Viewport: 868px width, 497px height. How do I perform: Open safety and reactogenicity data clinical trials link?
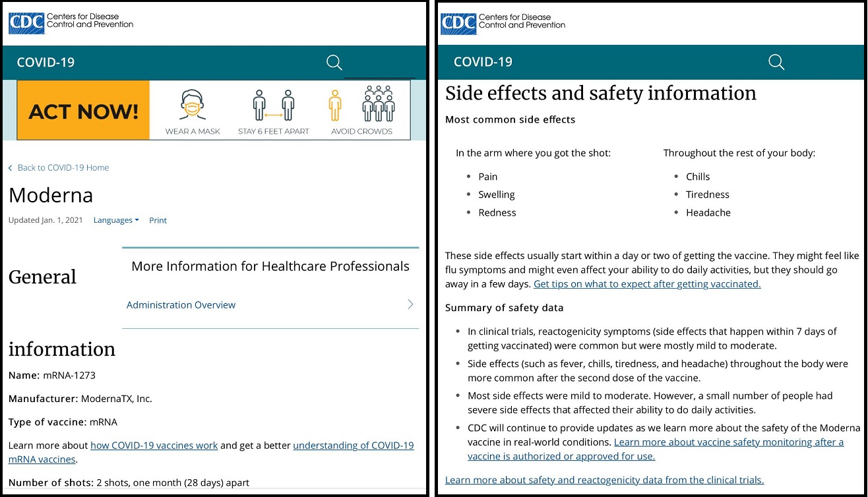(x=605, y=480)
